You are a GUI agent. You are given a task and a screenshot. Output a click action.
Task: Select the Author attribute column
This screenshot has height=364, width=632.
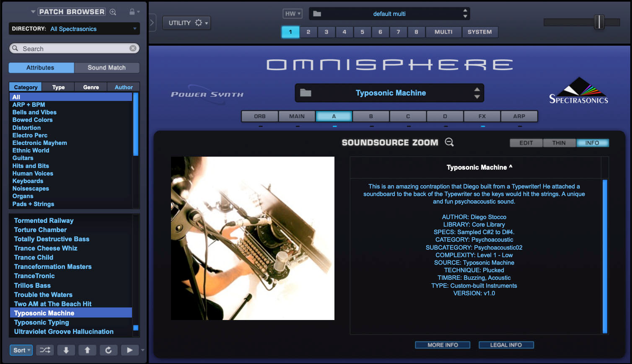(124, 87)
